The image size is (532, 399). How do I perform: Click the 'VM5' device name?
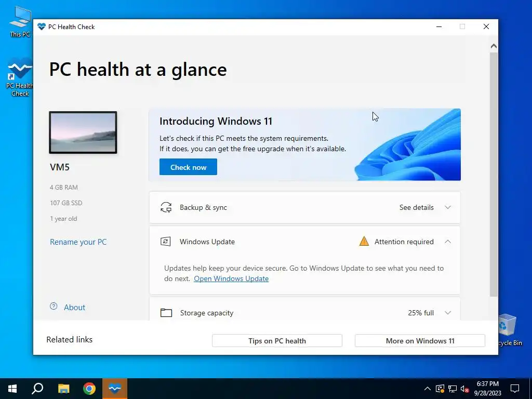pos(60,167)
